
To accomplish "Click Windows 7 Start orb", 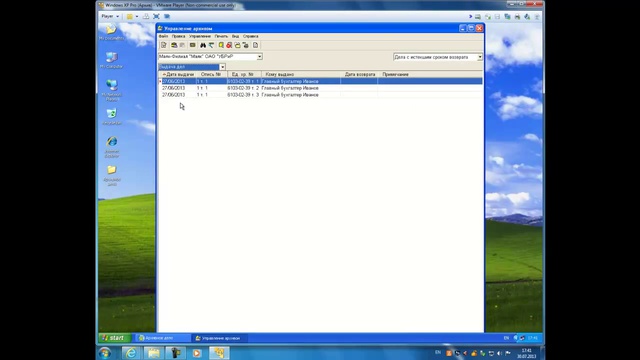I will (104, 353).
